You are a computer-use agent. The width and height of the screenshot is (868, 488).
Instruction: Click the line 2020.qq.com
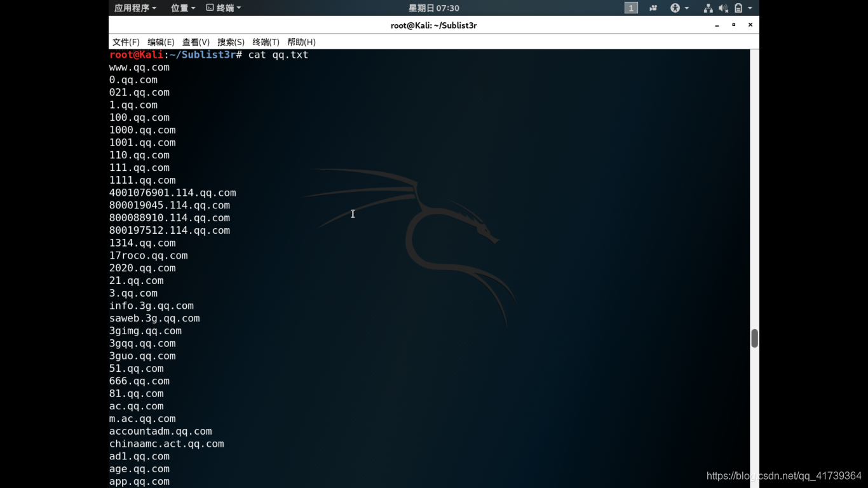coord(142,268)
